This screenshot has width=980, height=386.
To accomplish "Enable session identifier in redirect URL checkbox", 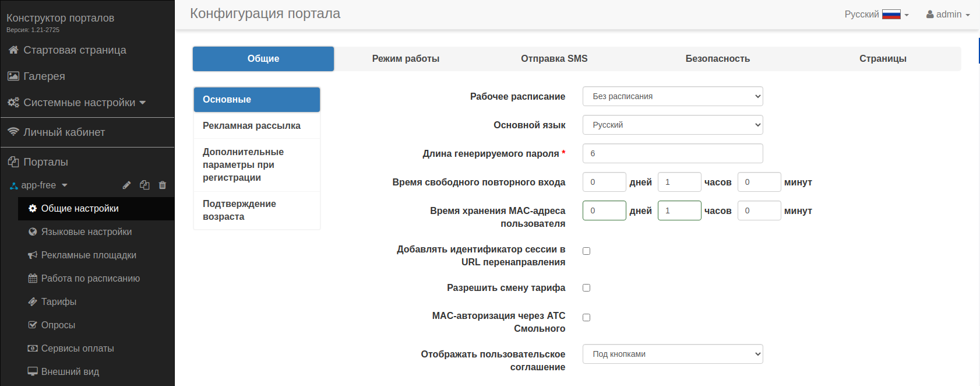I will click(x=586, y=251).
